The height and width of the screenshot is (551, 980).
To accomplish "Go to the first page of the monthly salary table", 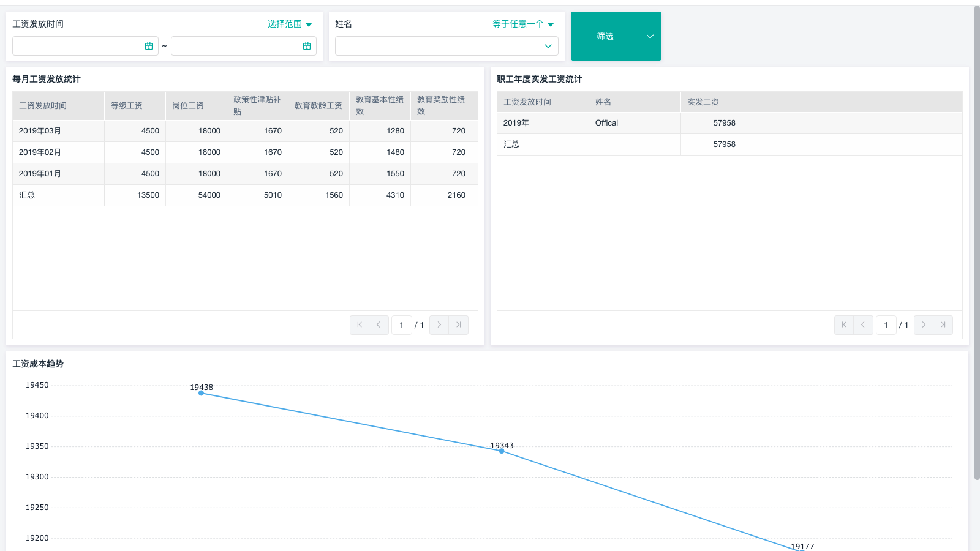I will point(360,325).
